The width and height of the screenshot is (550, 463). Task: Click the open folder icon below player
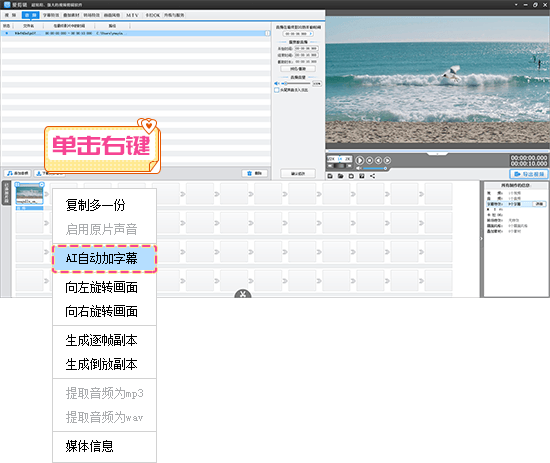pos(341,176)
